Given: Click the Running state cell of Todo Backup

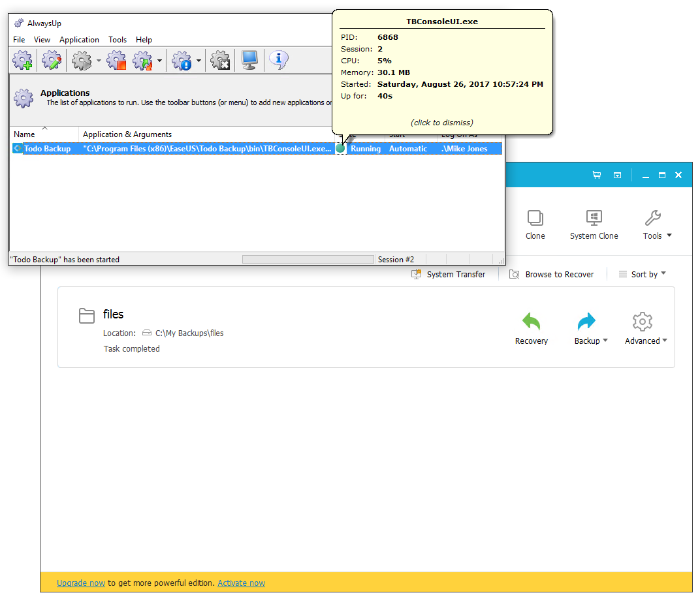Looking at the screenshot, I should [x=366, y=149].
